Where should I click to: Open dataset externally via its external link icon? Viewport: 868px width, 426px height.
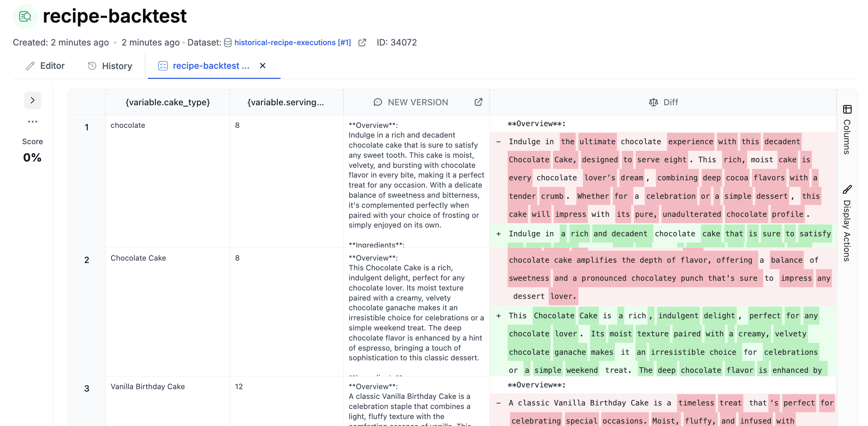tap(362, 42)
